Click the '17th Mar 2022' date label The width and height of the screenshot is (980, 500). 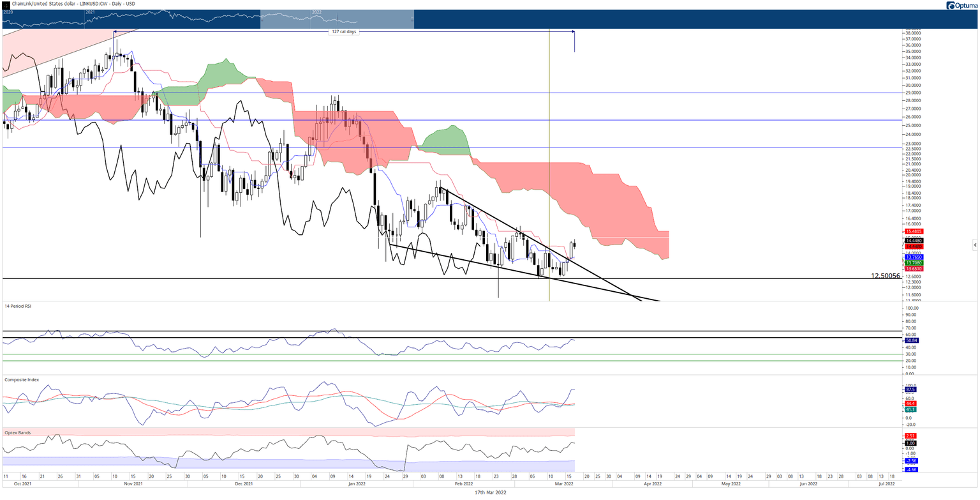point(491,493)
